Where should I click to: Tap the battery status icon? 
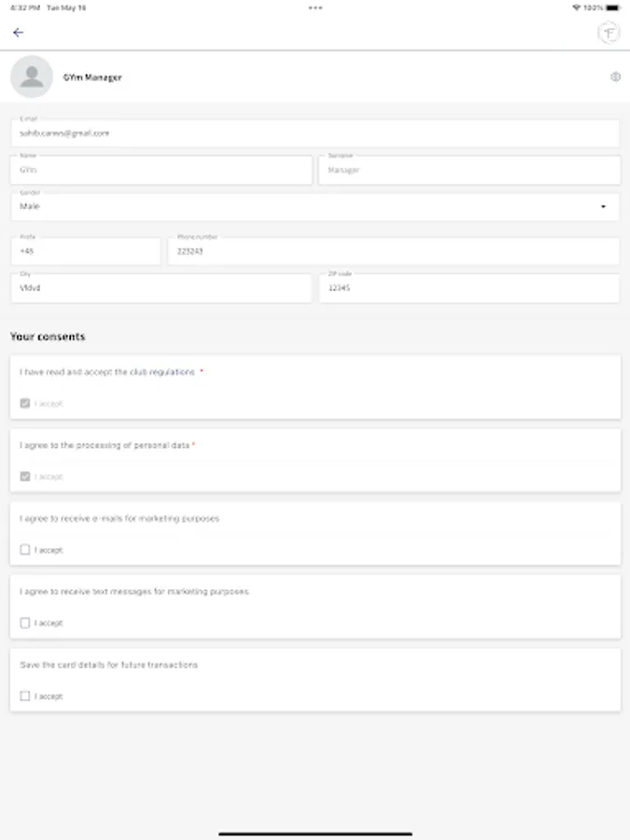[x=617, y=7]
